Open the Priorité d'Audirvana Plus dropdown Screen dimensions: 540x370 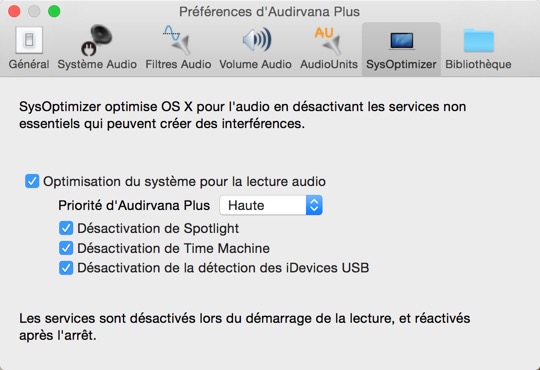[271, 205]
